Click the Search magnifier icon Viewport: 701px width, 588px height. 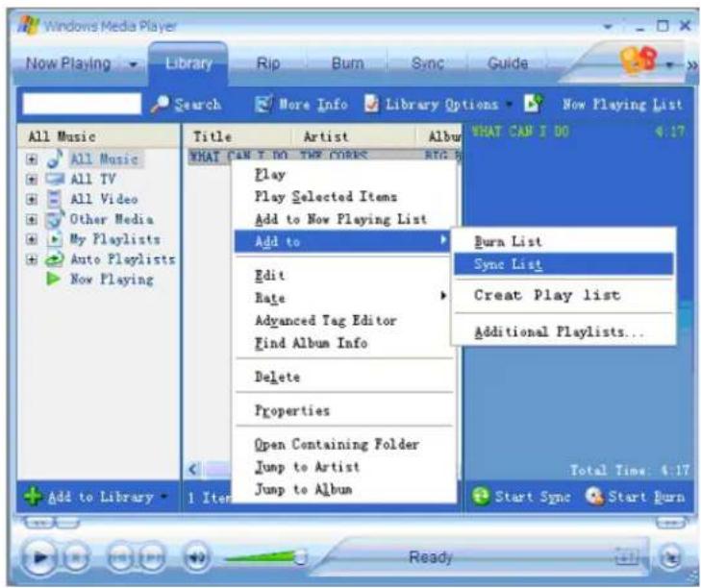pyautogui.click(x=160, y=104)
